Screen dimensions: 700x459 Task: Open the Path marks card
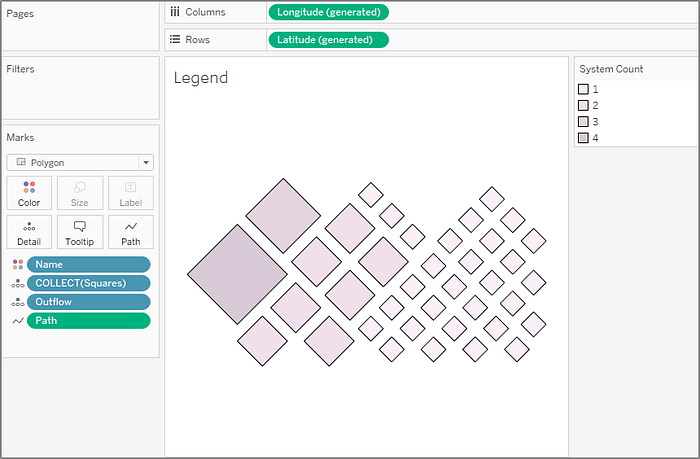131,232
